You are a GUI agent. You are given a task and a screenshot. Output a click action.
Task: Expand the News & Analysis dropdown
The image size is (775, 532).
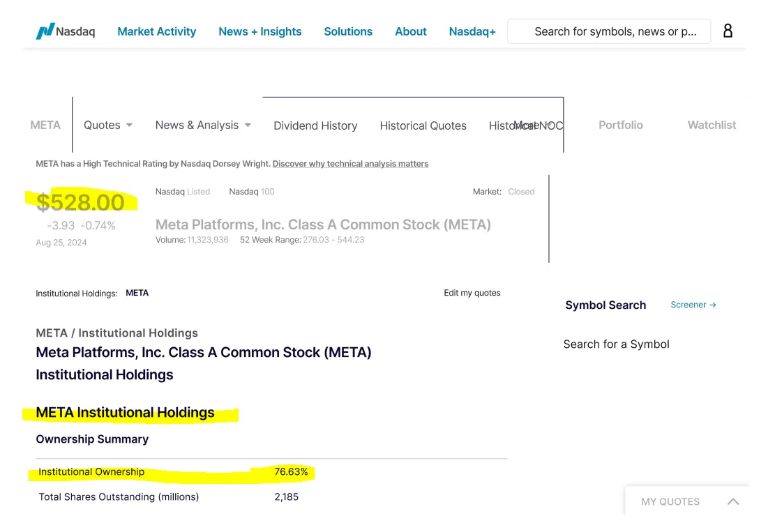point(203,125)
